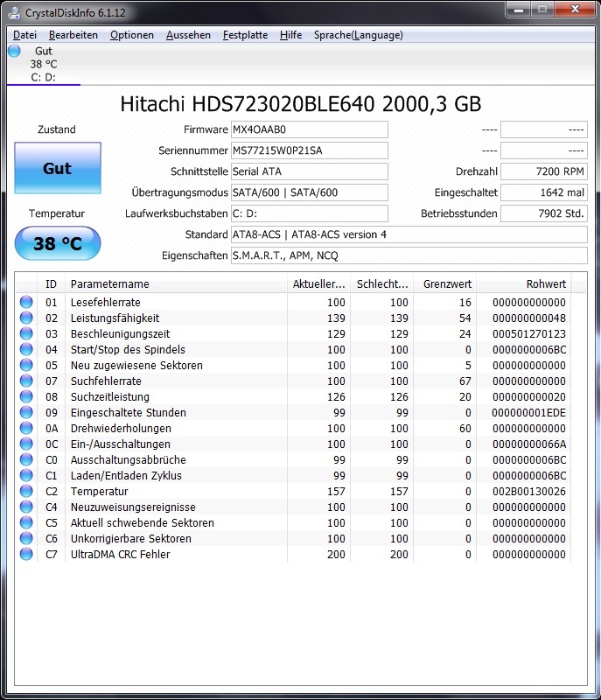This screenshot has width=601, height=700.
Task: Click raw value 002B00130026
Action: pos(529,492)
